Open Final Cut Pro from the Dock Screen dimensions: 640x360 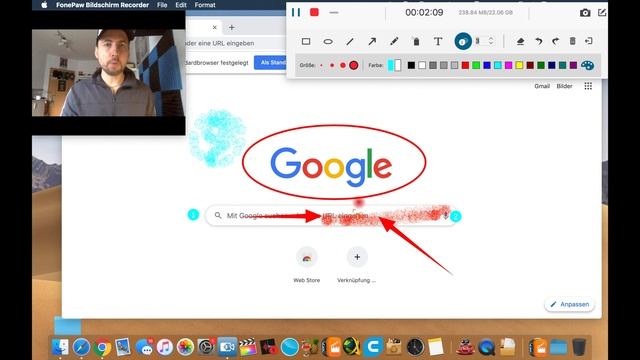pos(248,347)
